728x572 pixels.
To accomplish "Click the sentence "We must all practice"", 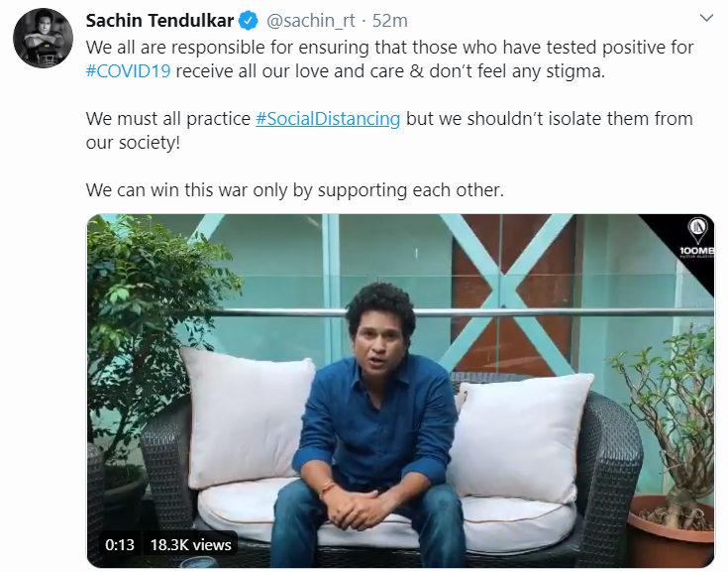I will pos(168,118).
